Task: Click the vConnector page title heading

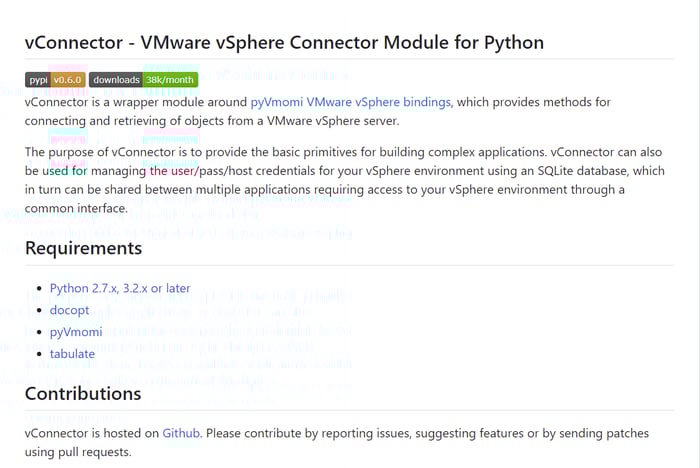Action: tap(284, 43)
